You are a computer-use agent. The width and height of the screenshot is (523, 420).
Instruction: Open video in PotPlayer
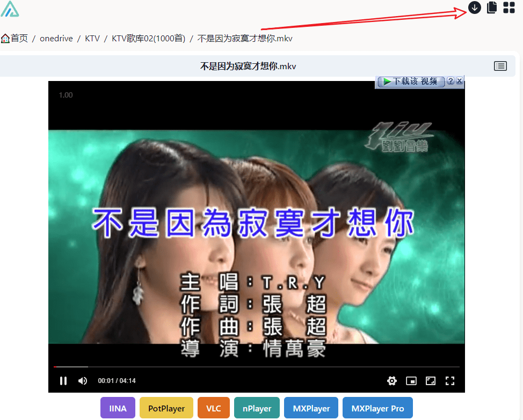click(166, 408)
